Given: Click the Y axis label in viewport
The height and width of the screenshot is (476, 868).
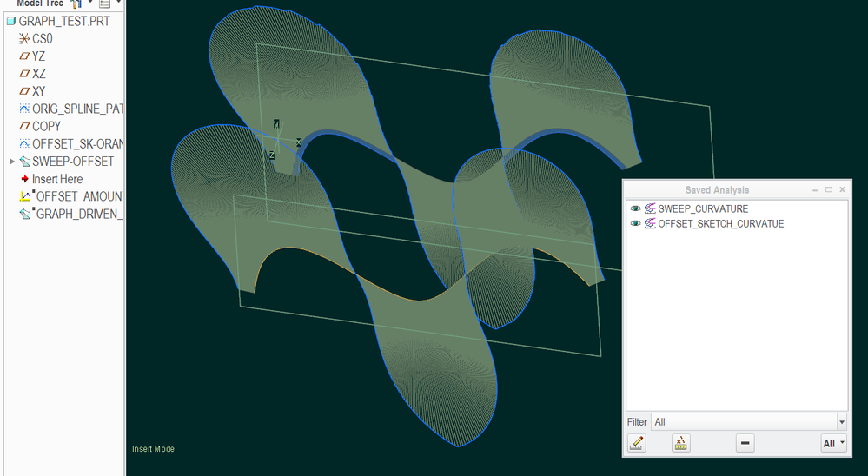Looking at the screenshot, I should pyautogui.click(x=276, y=124).
